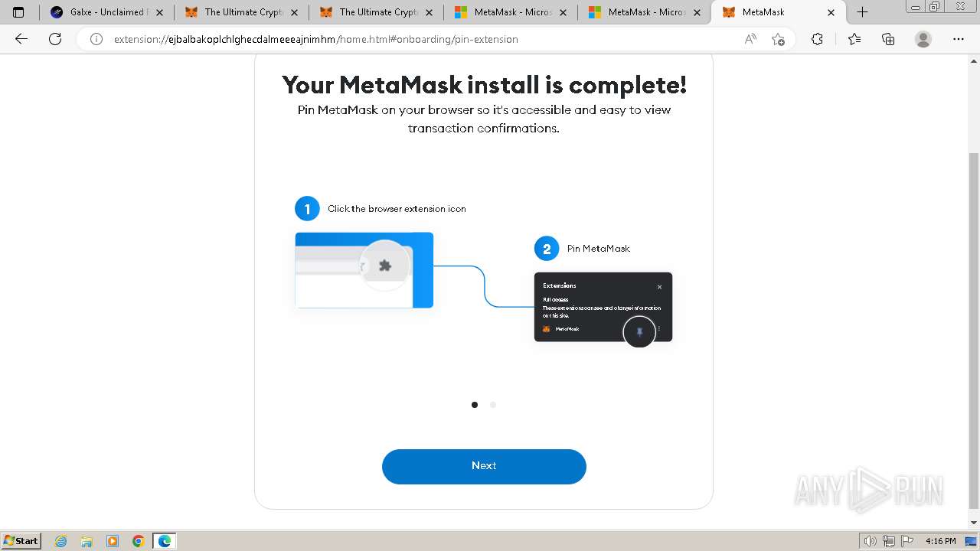Screen dimensions: 980x551
Task: Open the Collections icon
Action: [x=888, y=39]
